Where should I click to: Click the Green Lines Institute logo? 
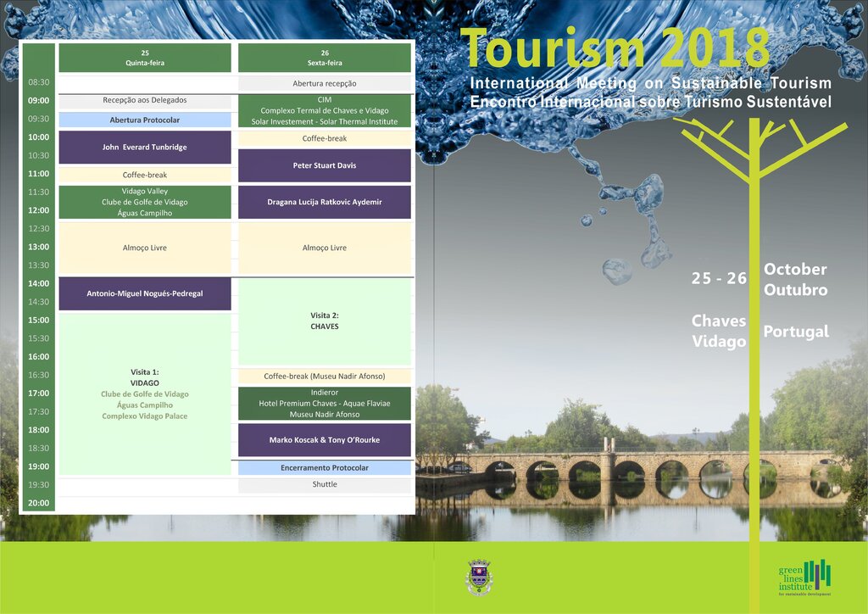[x=804, y=578]
